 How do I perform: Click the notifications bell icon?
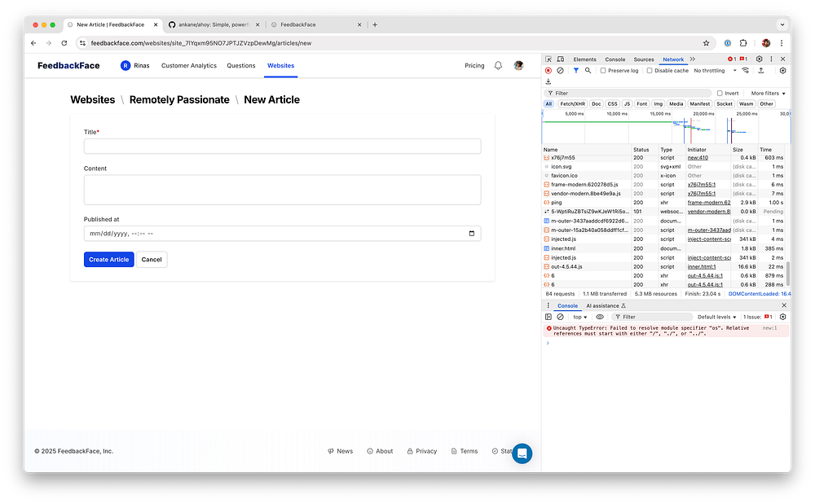pyautogui.click(x=498, y=65)
